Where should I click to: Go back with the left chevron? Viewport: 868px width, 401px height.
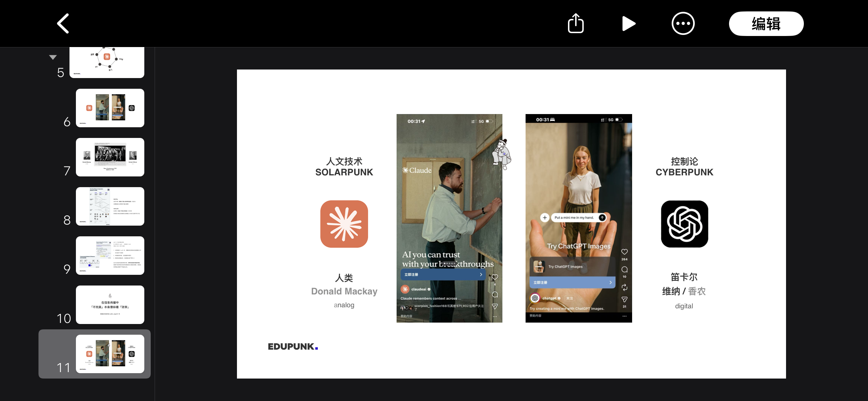(x=63, y=24)
